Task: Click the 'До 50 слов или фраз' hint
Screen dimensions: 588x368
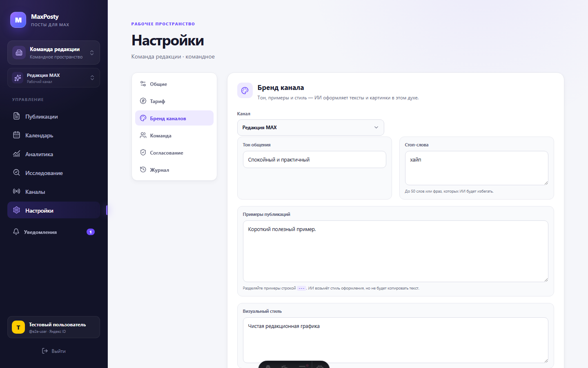Action: point(449,191)
